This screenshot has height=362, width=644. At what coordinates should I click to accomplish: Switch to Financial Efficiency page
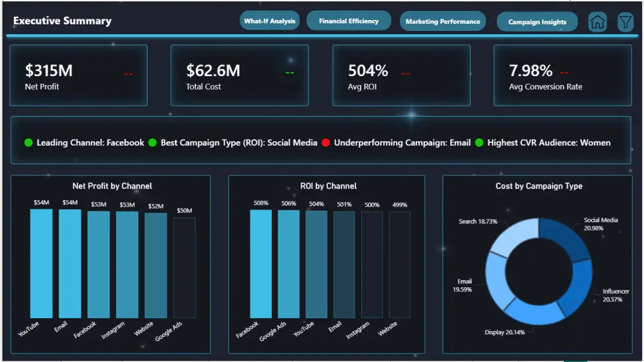click(348, 21)
